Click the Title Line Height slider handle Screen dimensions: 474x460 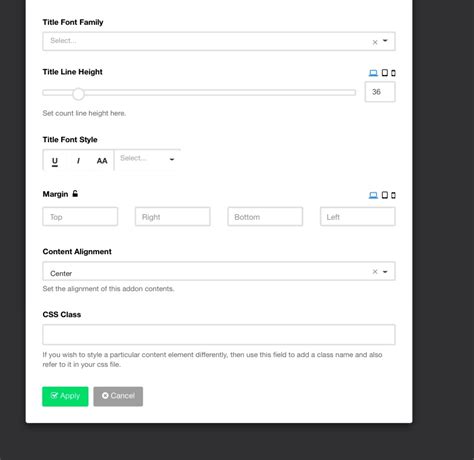click(78, 94)
